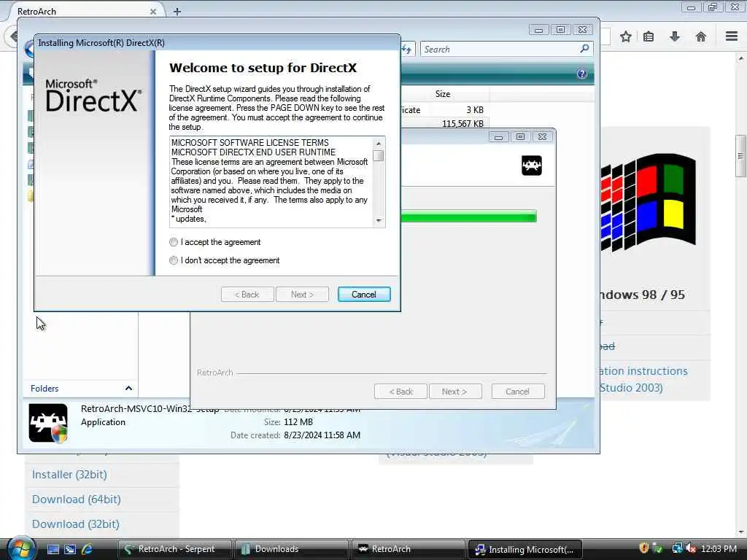Click the Size column header in Explorer

click(x=443, y=94)
